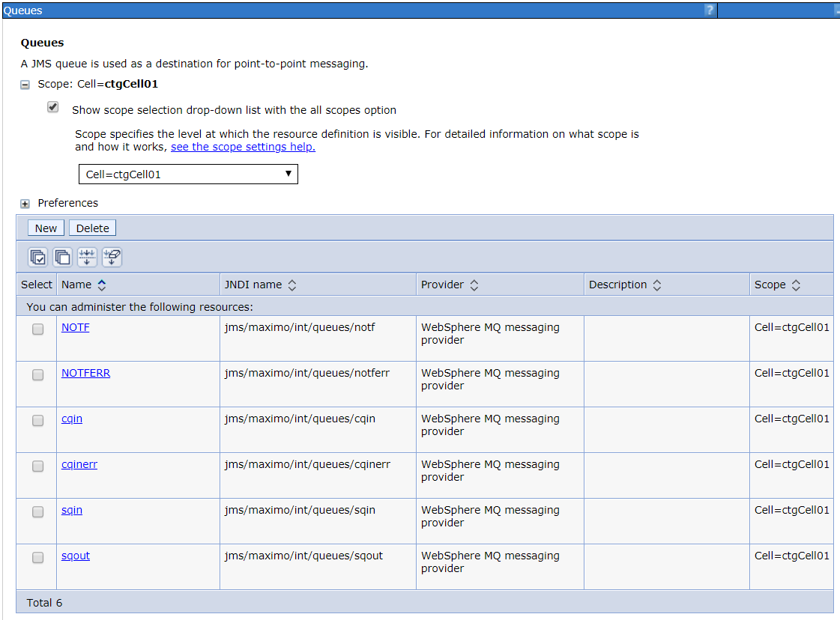Screen dimensions: 840x620
Task: Expand the Preferences section
Action: coord(25,204)
